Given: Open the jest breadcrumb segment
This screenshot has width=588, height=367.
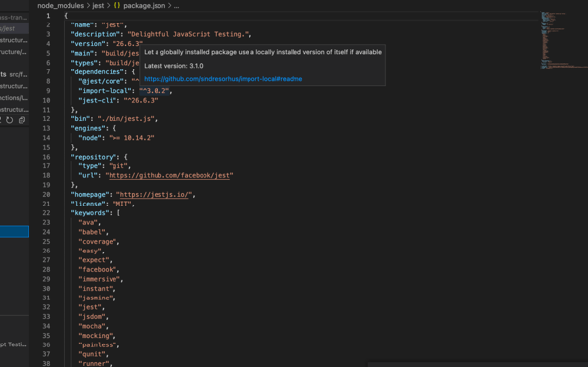Looking at the screenshot, I should 98,6.
